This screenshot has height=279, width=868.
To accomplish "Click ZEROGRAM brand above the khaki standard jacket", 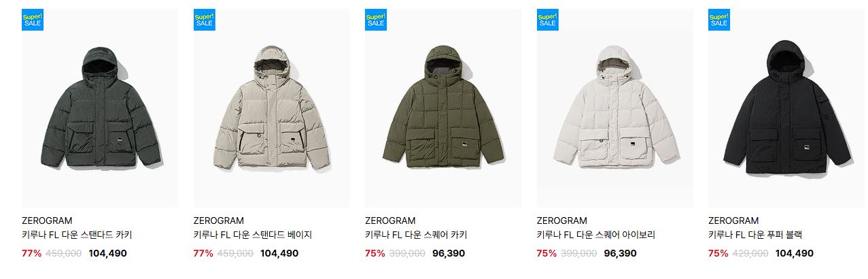I will 47,220.
